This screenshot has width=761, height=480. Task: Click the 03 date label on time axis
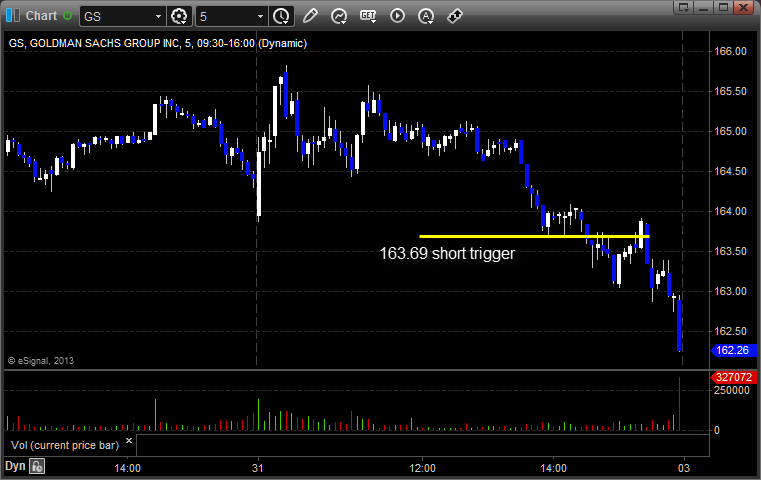click(x=684, y=468)
